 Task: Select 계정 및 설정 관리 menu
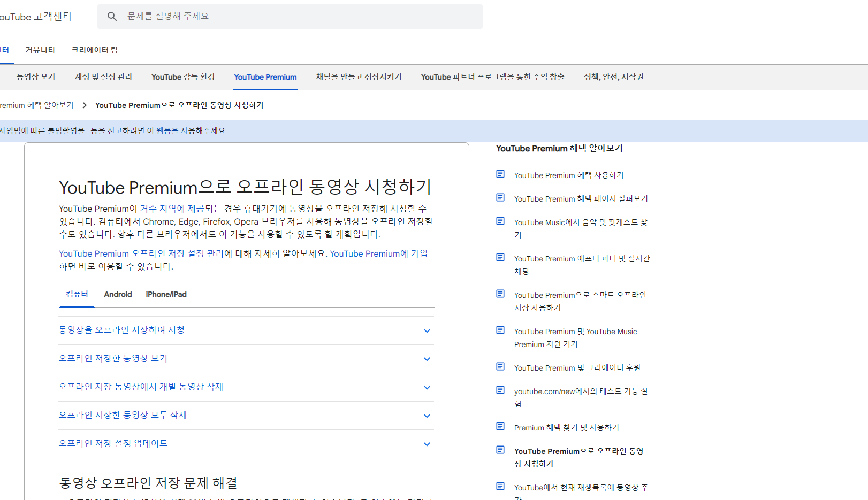click(x=103, y=77)
